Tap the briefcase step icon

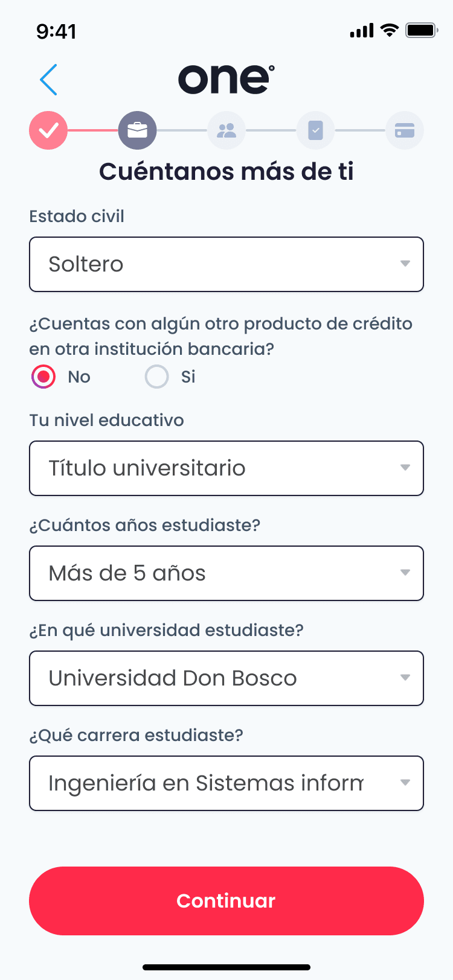[x=137, y=130]
